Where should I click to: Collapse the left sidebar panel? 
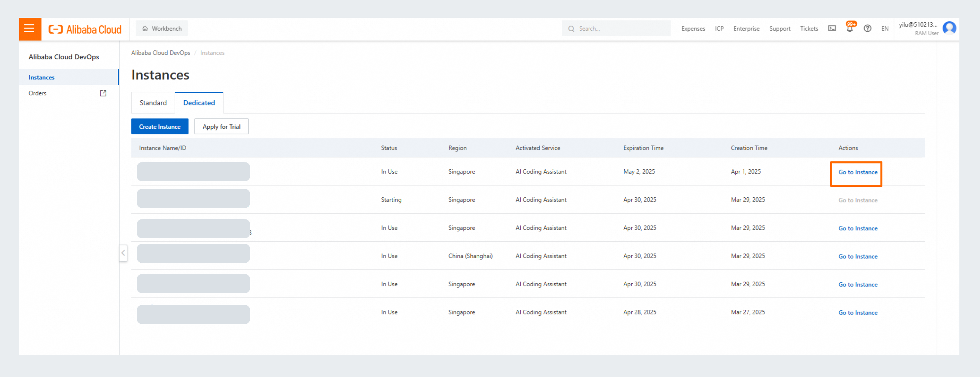click(123, 253)
